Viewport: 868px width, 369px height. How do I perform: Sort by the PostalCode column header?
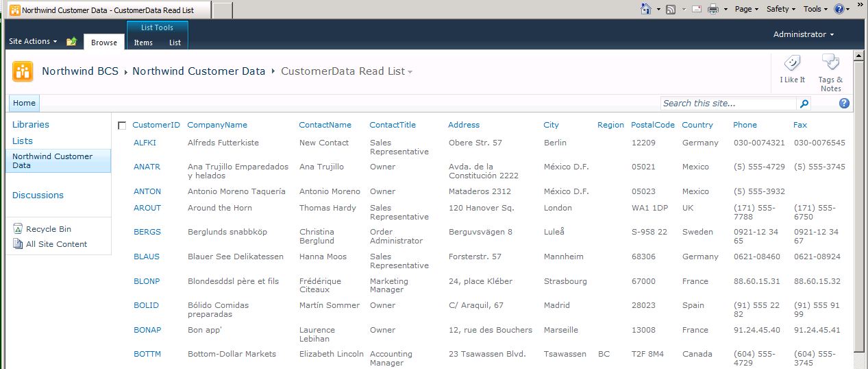[x=653, y=125]
